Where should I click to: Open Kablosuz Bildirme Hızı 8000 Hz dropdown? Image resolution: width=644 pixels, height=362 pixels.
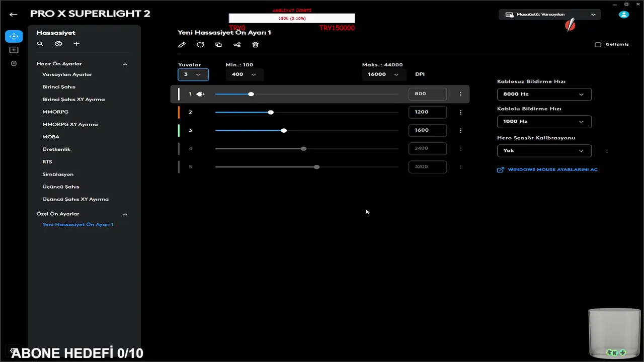pos(544,94)
